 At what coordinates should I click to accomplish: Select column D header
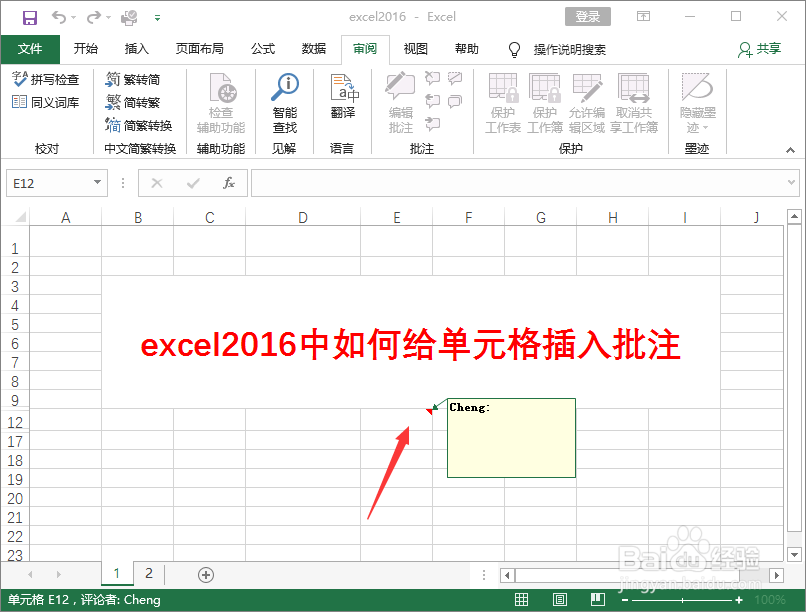[x=303, y=217]
